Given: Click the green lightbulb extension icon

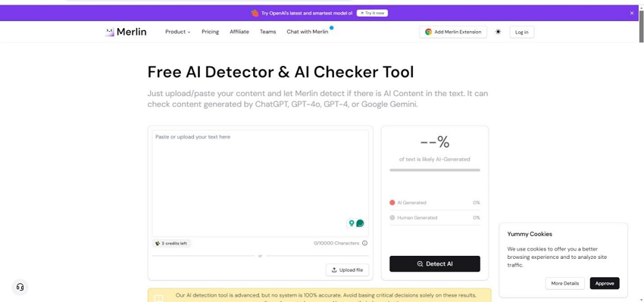Looking at the screenshot, I should [352, 223].
